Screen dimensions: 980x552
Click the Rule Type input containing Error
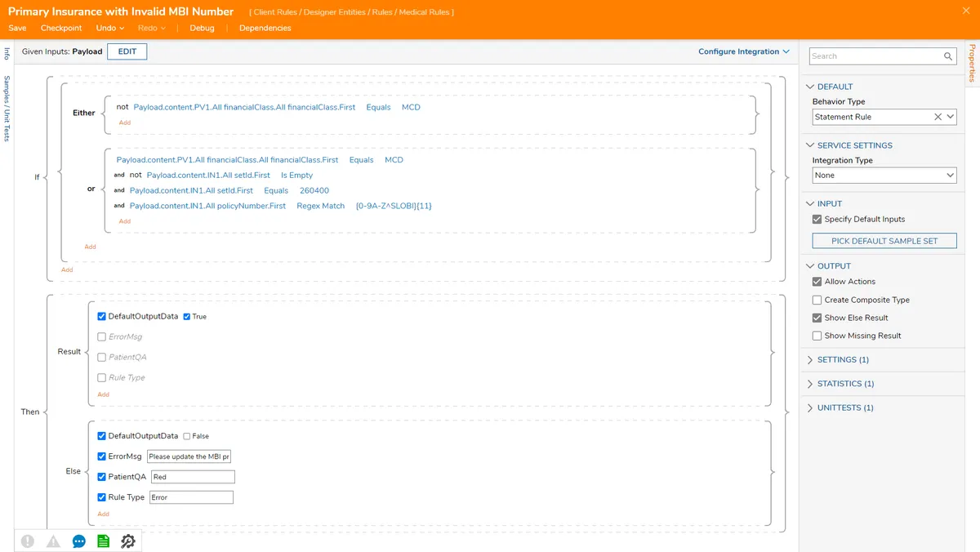coord(191,497)
